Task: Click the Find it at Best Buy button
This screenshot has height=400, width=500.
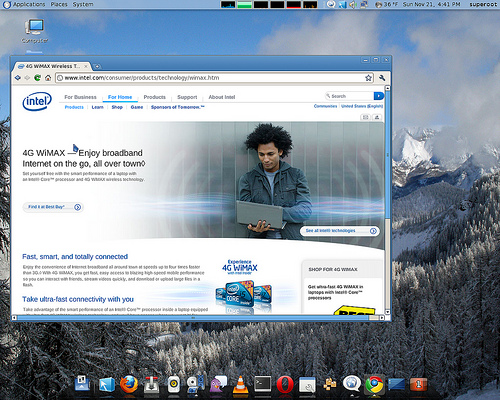Action: [x=53, y=207]
